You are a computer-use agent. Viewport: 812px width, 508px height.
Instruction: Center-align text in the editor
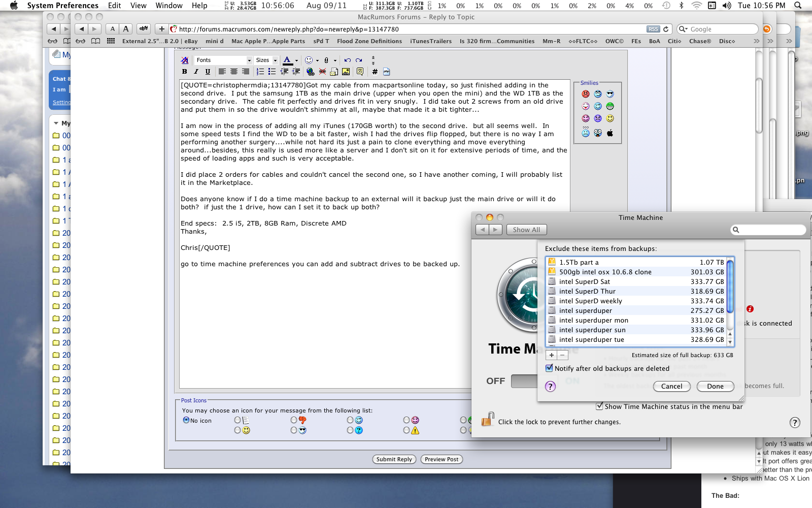tap(234, 72)
